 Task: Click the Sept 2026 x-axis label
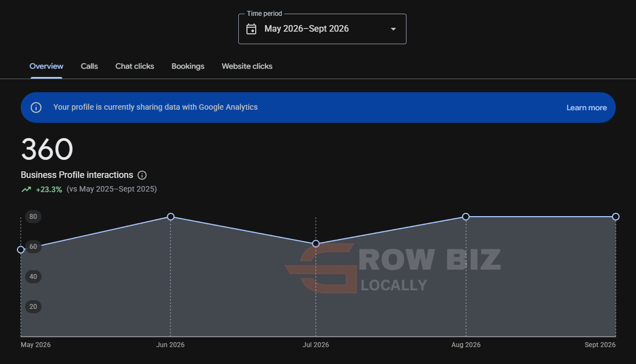pos(600,344)
